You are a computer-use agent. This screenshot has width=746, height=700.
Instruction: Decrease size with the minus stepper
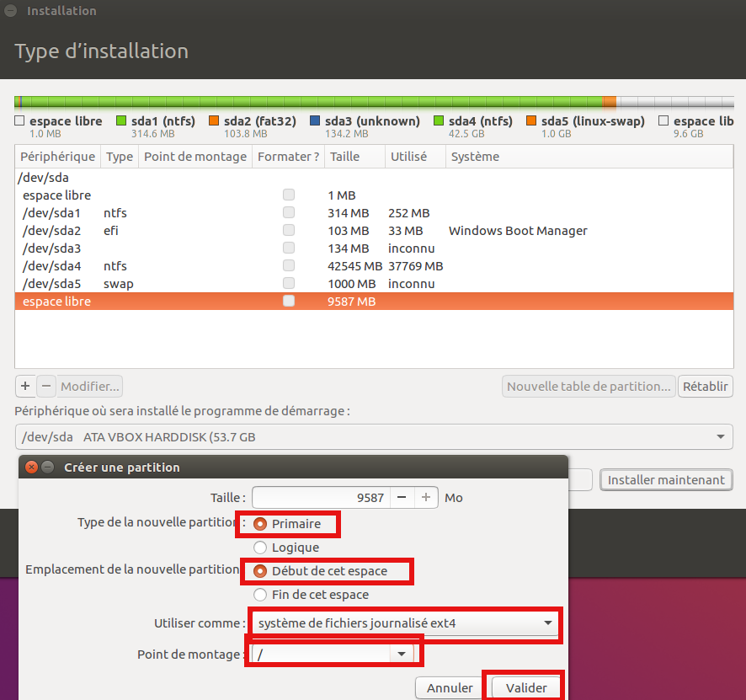[x=402, y=497]
